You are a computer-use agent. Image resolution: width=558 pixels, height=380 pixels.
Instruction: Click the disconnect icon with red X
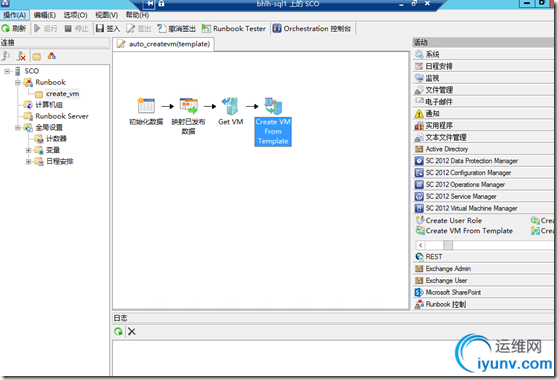[21, 56]
